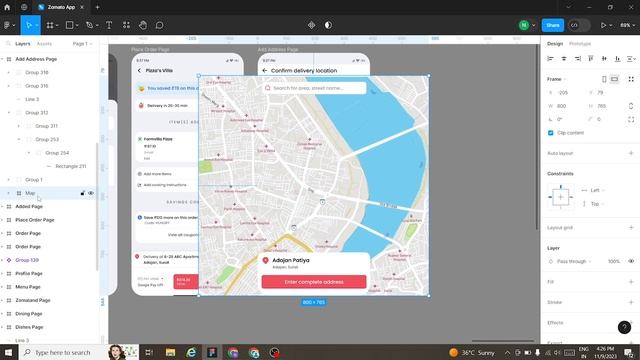Hide the Map layer with eye icon
Viewport: 640px width, 360px height.
[x=91, y=193]
